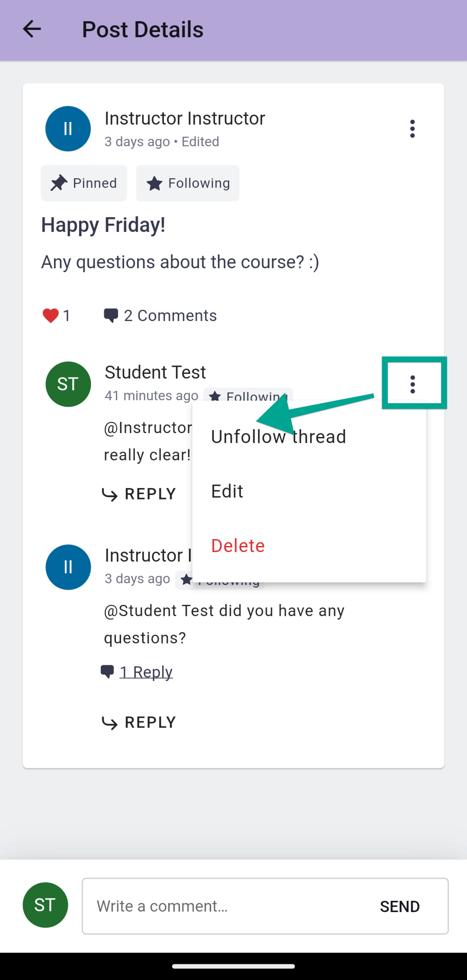Expand the 1 Reply link
The image size is (467, 980).
(x=146, y=672)
